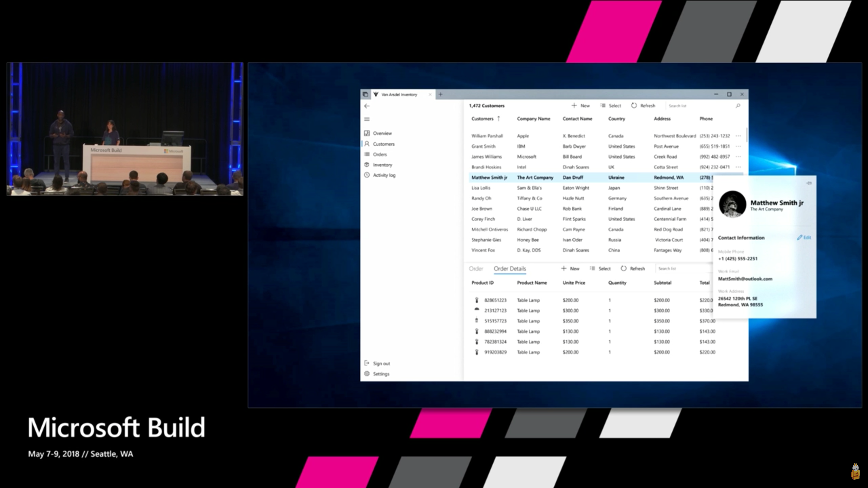
Task: Click lamp thumbnail for product 213127123
Action: click(477, 310)
